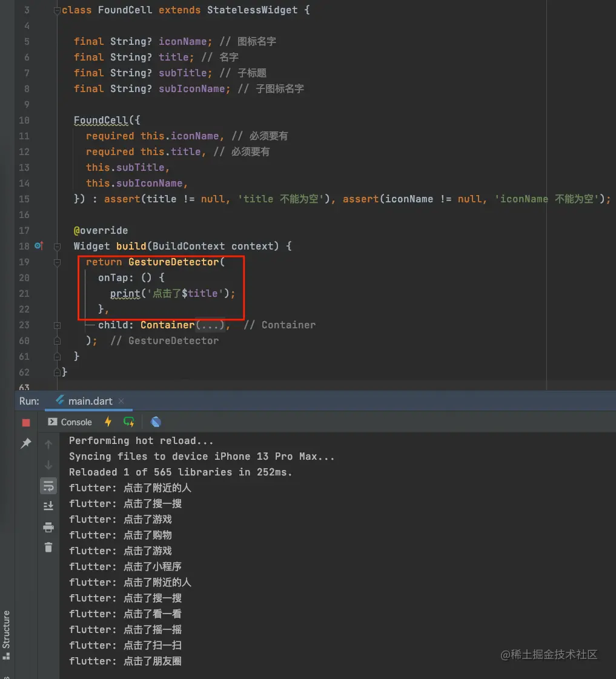Print the console output
The width and height of the screenshot is (616, 679).
pos(48,527)
